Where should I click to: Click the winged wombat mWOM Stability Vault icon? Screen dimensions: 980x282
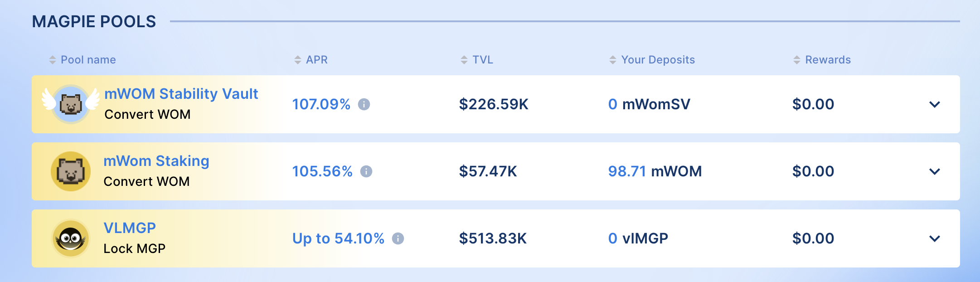[71, 104]
